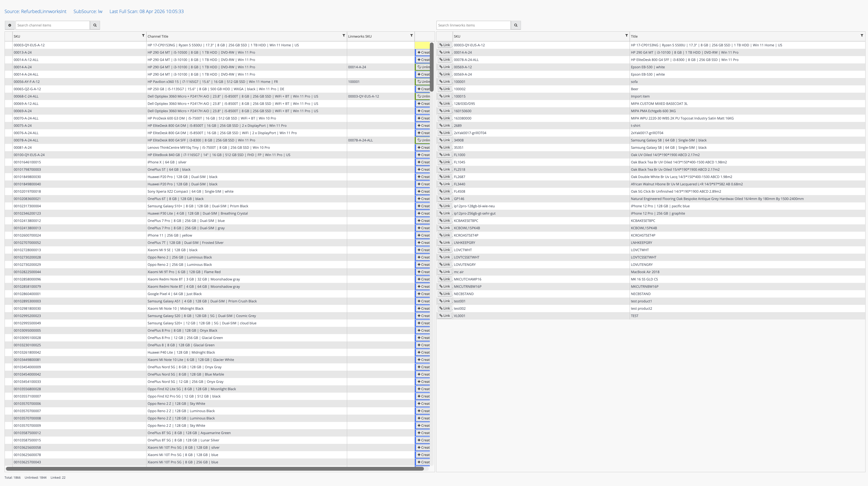Select linnworks title MacBook Air 2018
The height and width of the screenshot is (486, 868).
[x=645, y=272]
